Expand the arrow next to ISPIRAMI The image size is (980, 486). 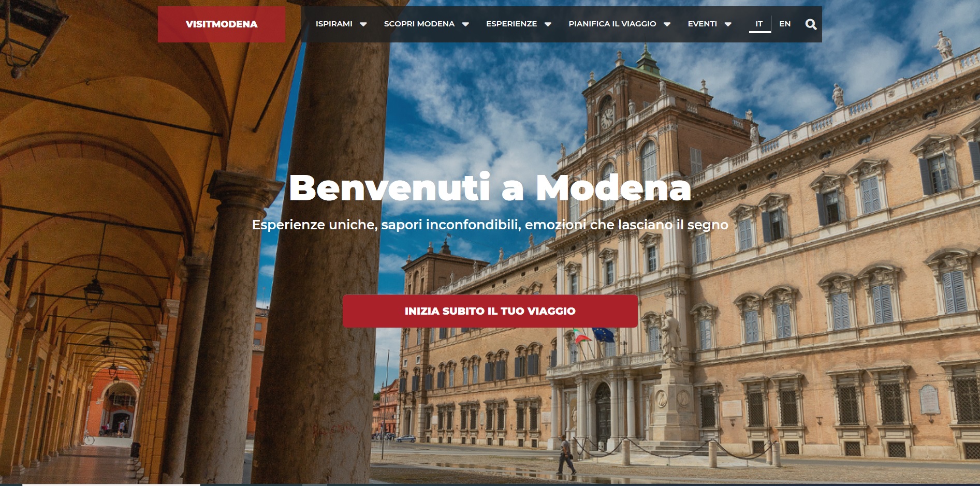tap(363, 24)
